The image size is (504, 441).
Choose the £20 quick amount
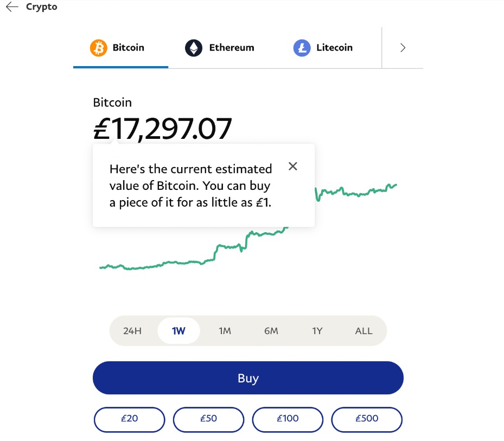(130, 419)
